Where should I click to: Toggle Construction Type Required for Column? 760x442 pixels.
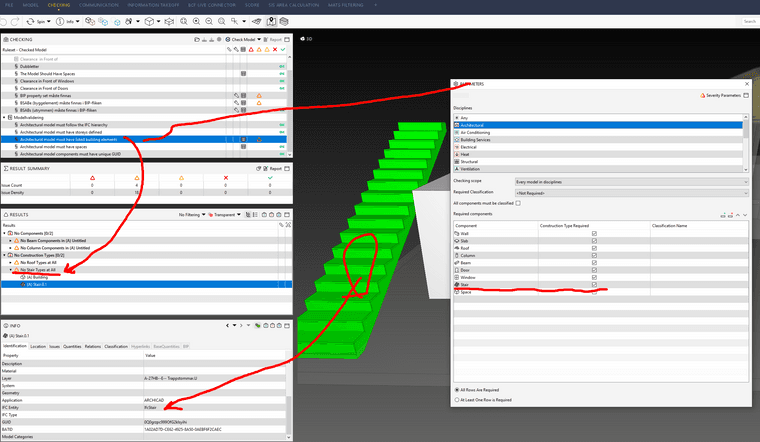click(x=594, y=255)
